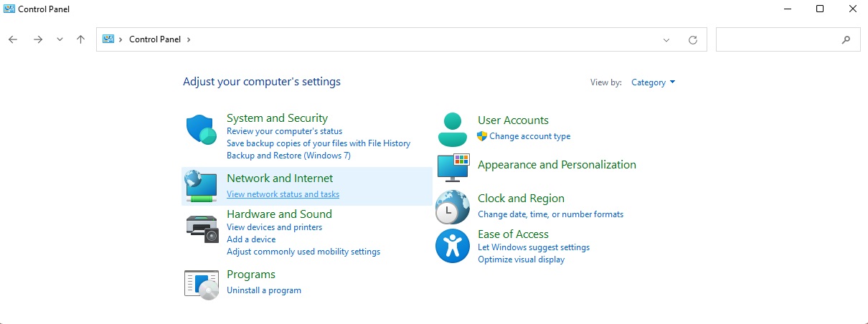Click Optimize visual display link
The width and height of the screenshot is (868, 324).
pos(521,259)
